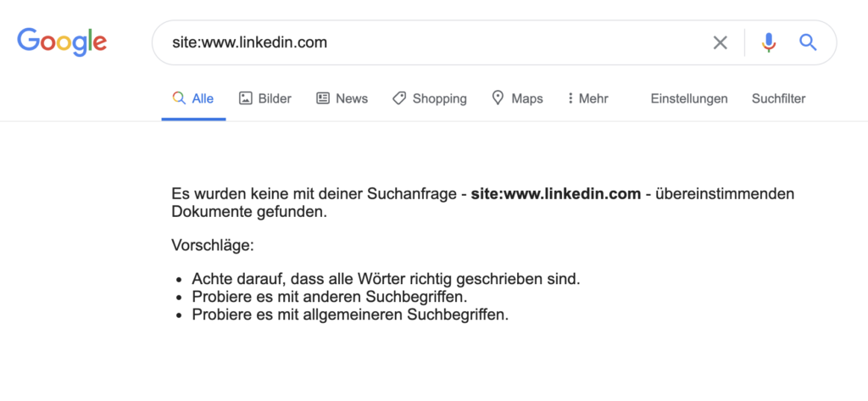Expand the Mehr three-dot menu
This screenshot has height=401, width=868.
(570, 98)
